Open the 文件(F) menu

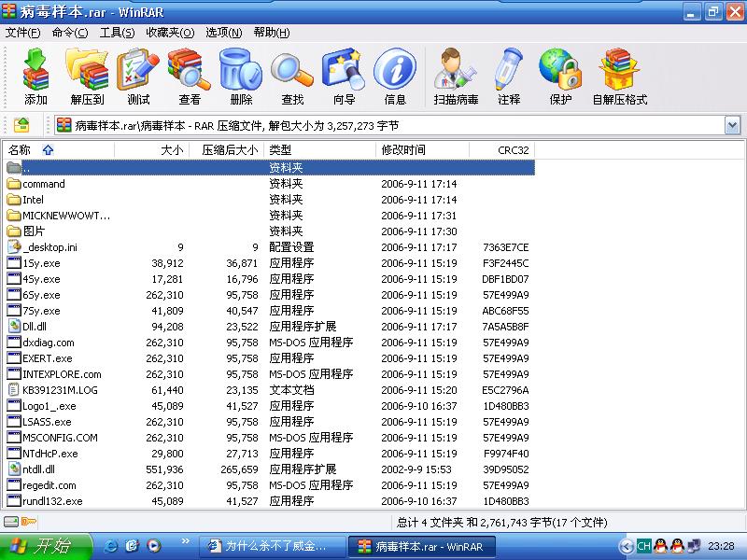click(22, 33)
